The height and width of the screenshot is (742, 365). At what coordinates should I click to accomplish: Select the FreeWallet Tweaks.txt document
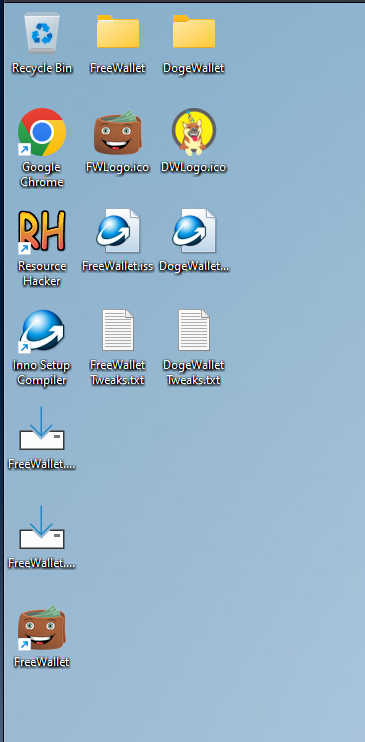118,330
